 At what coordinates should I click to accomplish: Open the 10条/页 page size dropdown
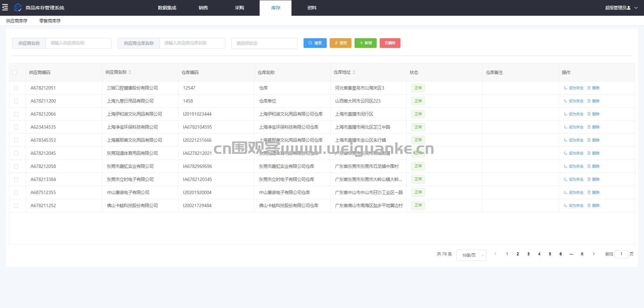tap(471, 255)
